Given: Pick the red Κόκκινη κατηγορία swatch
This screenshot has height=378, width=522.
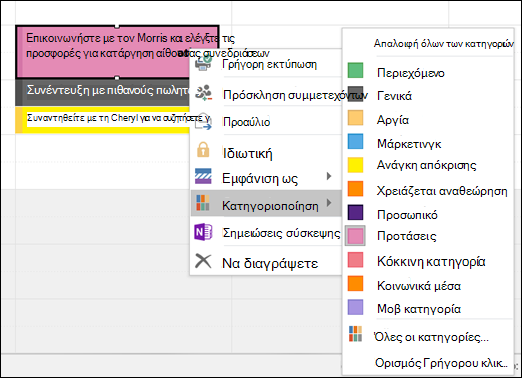Looking at the screenshot, I should point(355,260).
